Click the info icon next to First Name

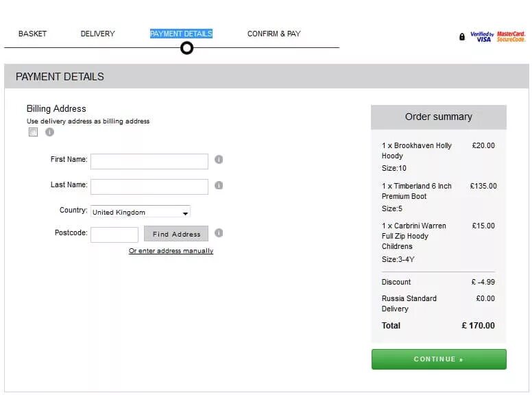(219, 160)
